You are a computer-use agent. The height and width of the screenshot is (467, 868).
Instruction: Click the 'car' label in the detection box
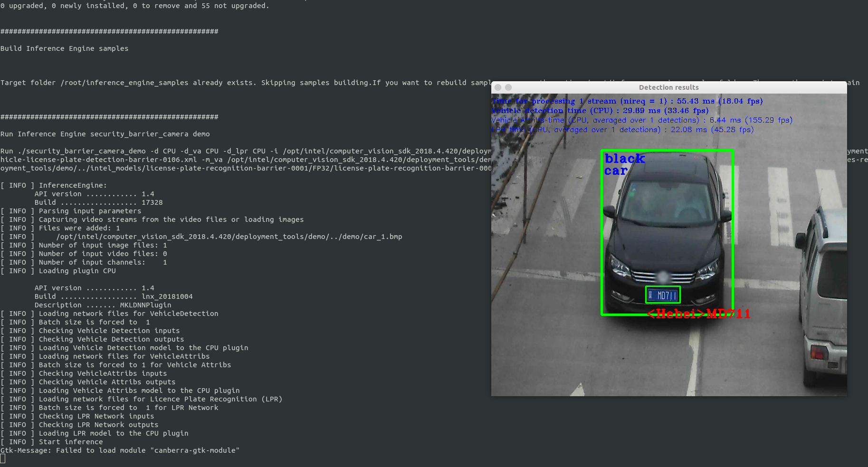(x=616, y=171)
